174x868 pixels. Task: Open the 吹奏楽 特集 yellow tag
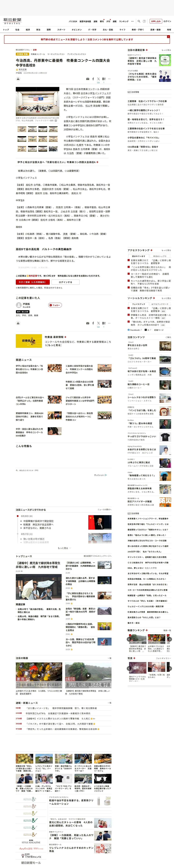click(x=22, y=54)
